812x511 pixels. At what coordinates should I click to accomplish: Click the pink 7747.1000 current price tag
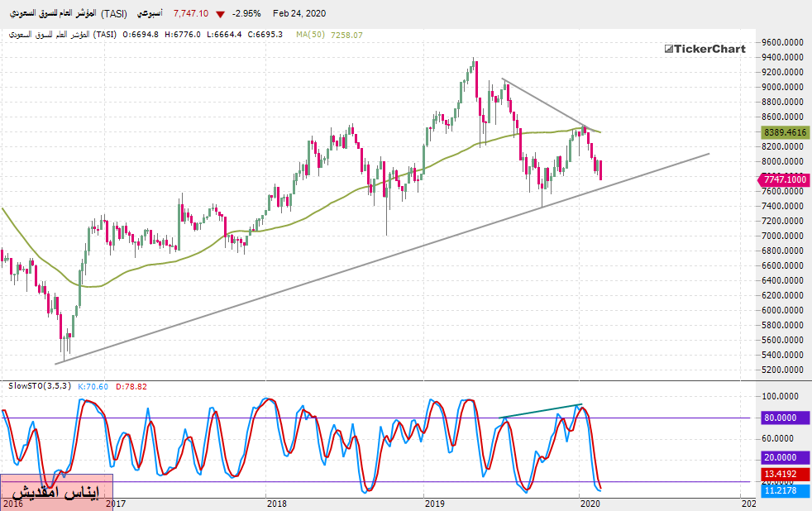783,179
